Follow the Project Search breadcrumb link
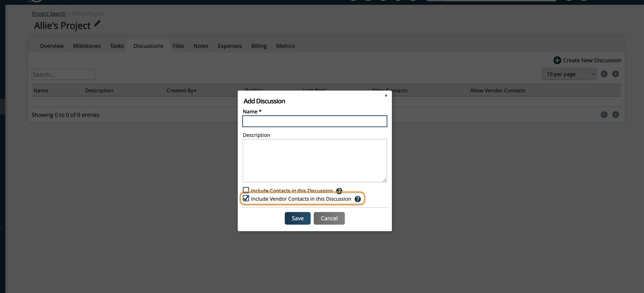This screenshot has height=293, width=644. pyautogui.click(x=49, y=14)
